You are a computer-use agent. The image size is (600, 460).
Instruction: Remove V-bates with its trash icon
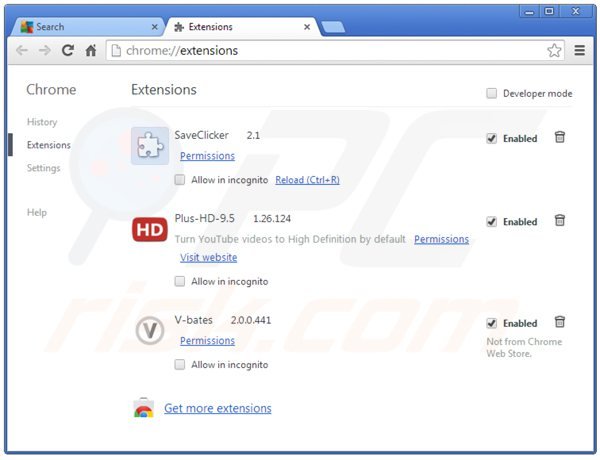coord(560,322)
